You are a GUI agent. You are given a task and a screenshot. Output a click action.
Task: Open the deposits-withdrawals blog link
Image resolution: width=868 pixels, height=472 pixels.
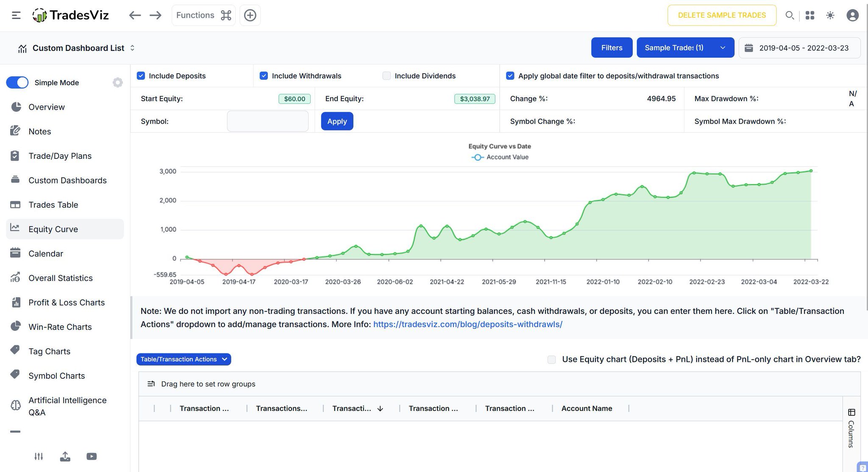467,324
